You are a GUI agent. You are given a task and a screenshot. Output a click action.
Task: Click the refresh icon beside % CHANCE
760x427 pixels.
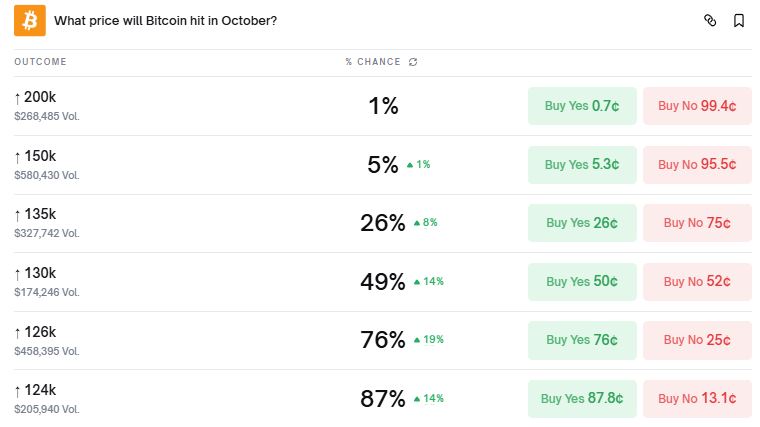click(x=413, y=62)
